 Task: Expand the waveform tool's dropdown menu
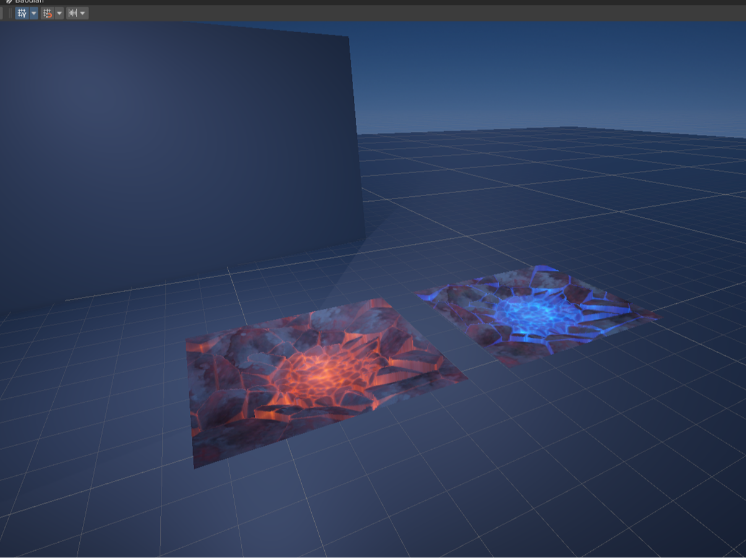pyautogui.click(x=82, y=13)
